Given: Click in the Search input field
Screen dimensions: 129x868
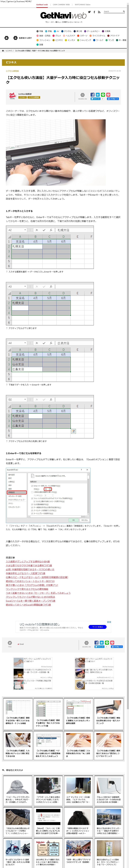Looking at the screenshot, I should coord(112,12).
